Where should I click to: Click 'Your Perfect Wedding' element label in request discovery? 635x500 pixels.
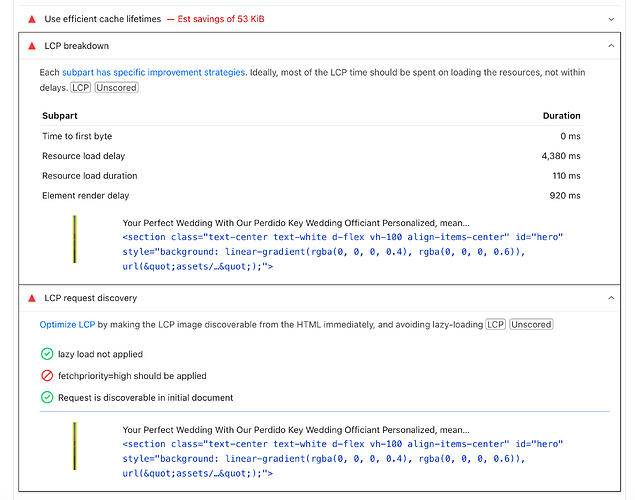click(296, 430)
